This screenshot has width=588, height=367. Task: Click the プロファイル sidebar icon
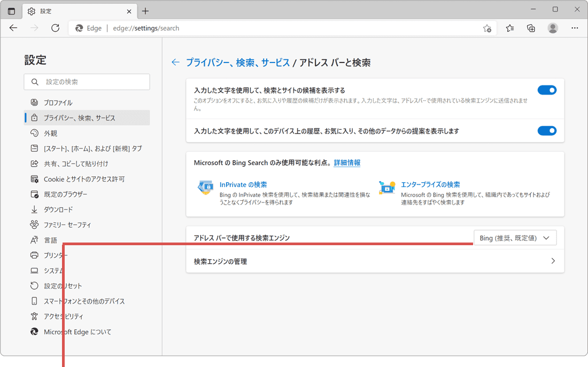34,103
